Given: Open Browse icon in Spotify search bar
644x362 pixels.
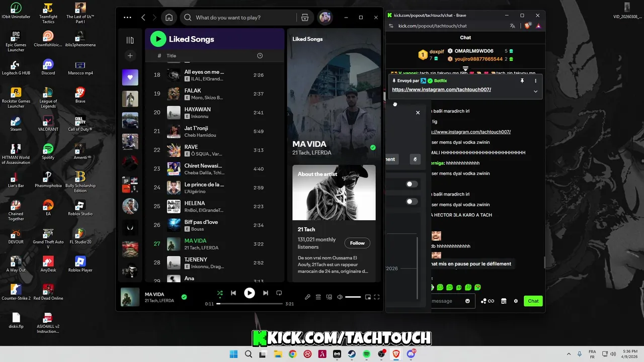Looking at the screenshot, I should click(x=304, y=18).
